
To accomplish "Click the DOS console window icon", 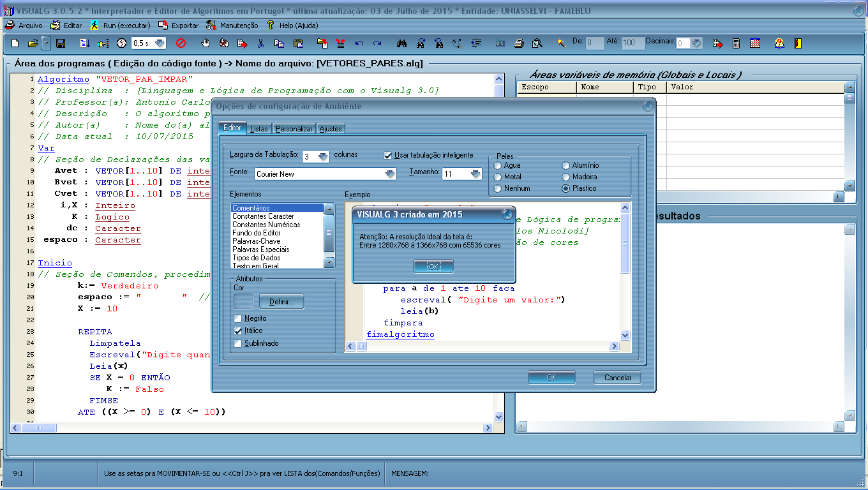I will click(500, 42).
